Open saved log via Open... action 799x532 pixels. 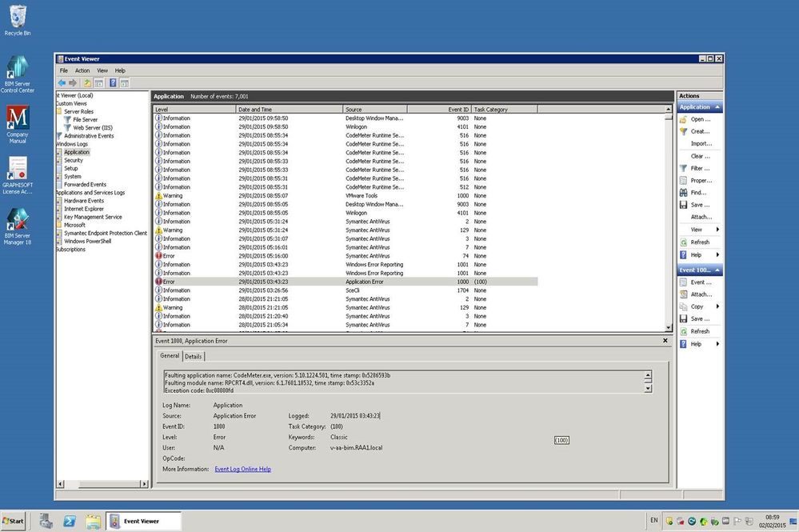coord(700,119)
